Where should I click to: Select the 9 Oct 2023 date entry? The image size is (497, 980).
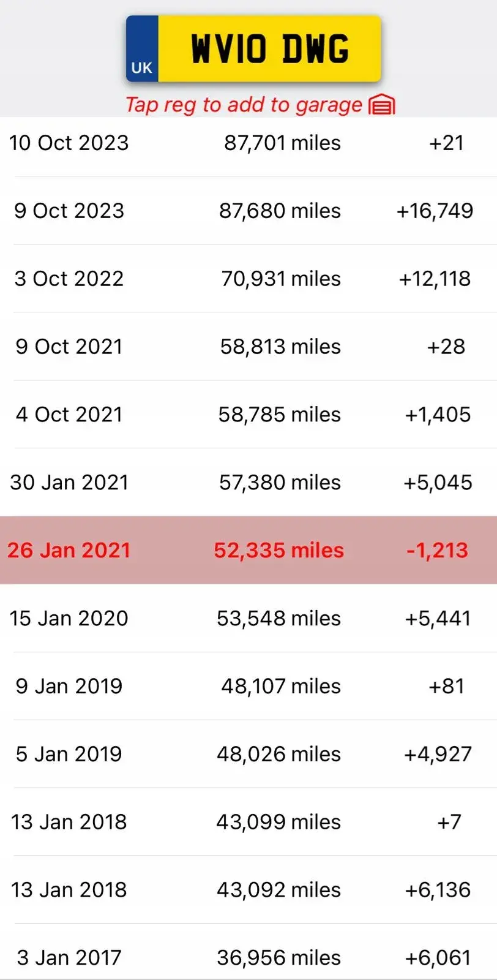[69, 211]
